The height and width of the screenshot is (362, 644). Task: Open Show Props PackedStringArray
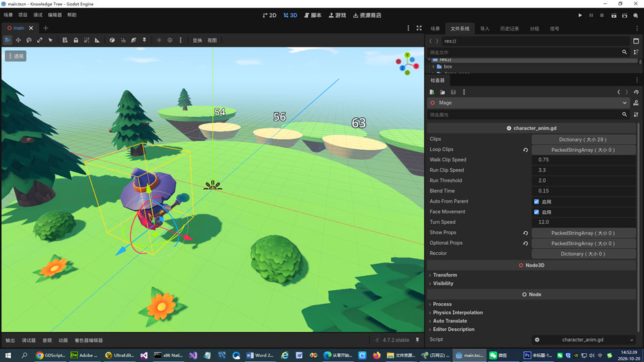pyautogui.click(x=583, y=233)
